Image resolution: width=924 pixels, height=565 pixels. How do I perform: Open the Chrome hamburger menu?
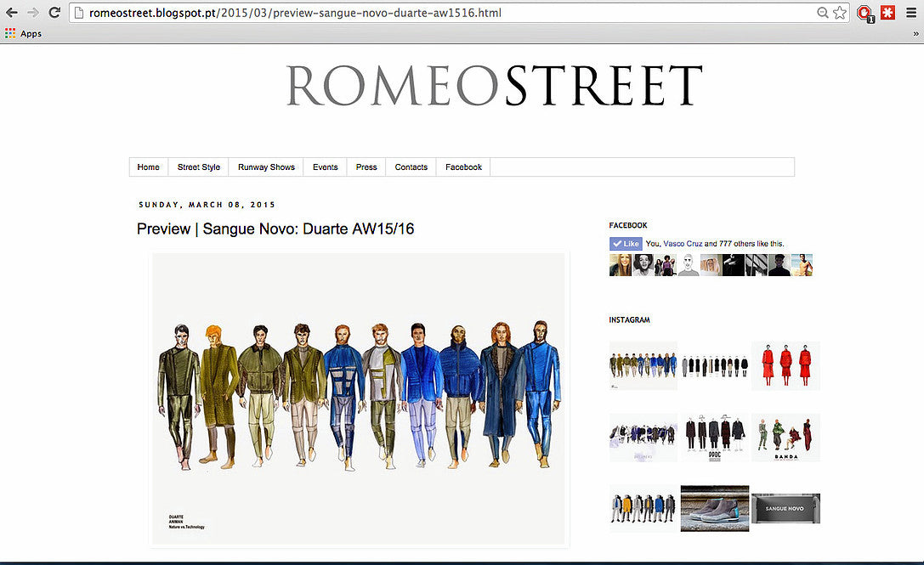[x=911, y=13]
